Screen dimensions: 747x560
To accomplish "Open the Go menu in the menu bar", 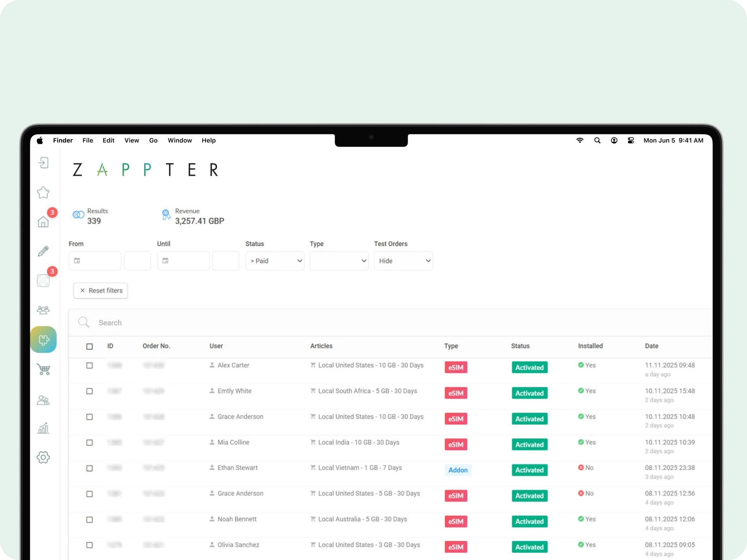I will 153,140.
